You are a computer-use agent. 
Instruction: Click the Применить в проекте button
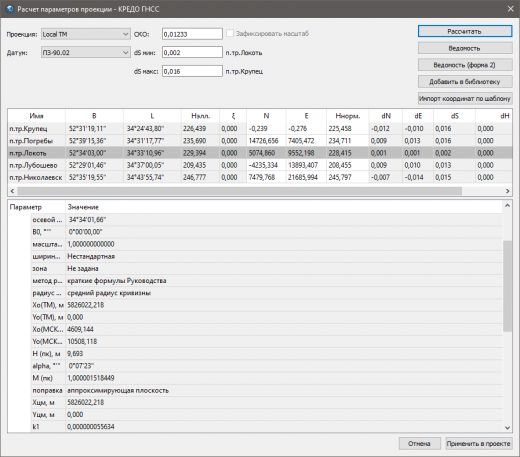pyautogui.click(x=479, y=444)
